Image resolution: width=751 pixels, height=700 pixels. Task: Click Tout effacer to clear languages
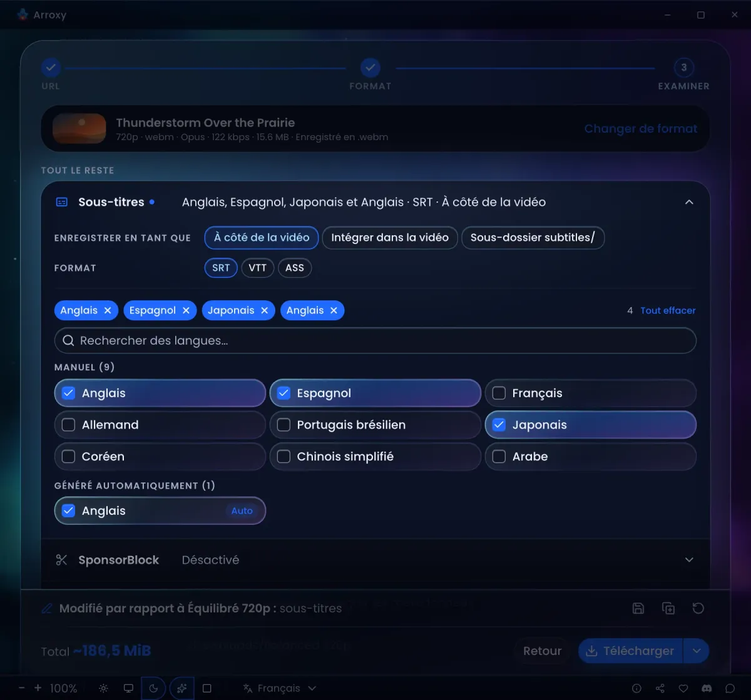tap(668, 310)
